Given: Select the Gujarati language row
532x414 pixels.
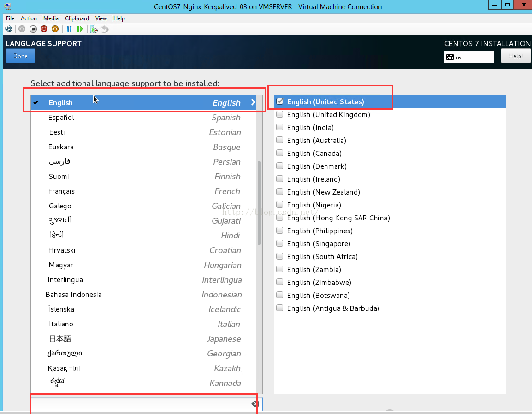Looking at the screenshot, I should 144,220.
